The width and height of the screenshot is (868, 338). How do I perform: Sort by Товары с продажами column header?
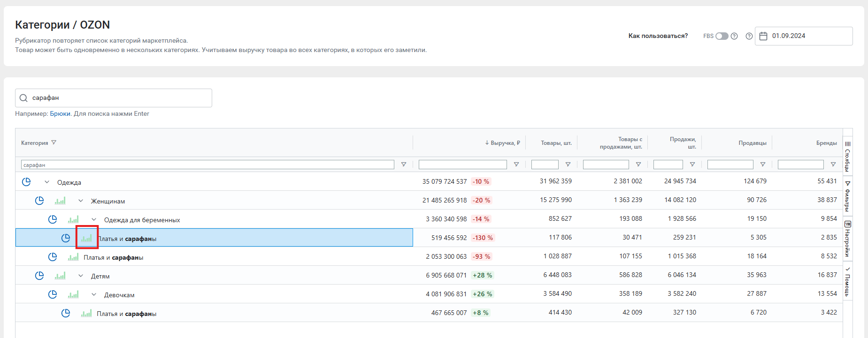click(621, 143)
